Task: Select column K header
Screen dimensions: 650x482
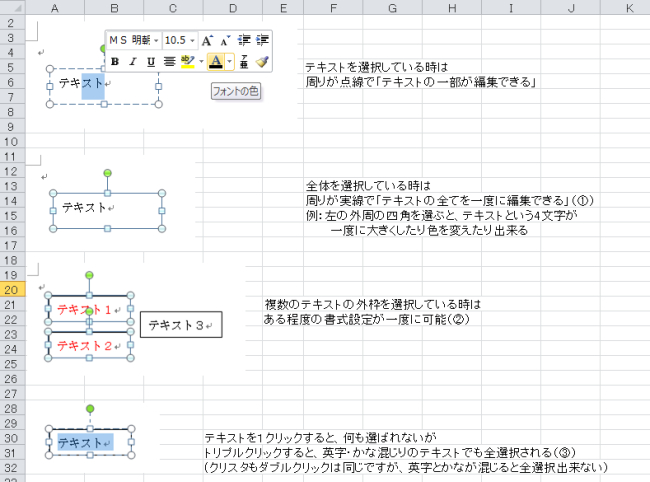Action: [625, 8]
